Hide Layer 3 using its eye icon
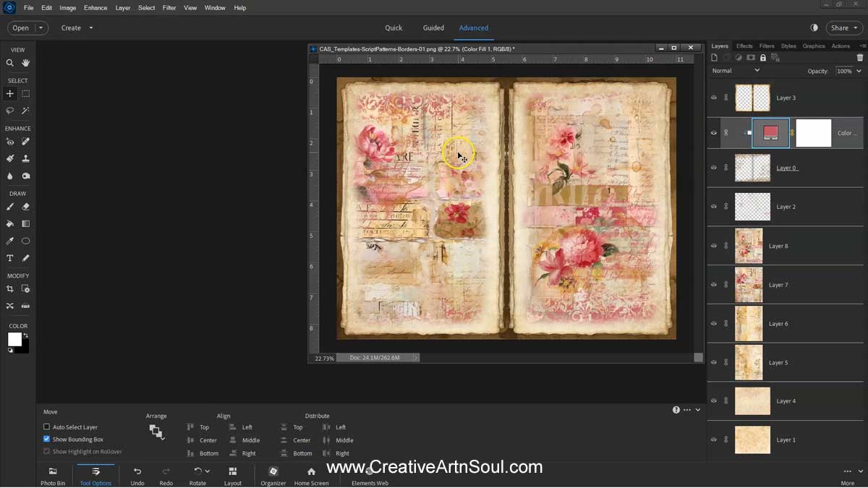868x488 pixels. click(x=713, y=98)
